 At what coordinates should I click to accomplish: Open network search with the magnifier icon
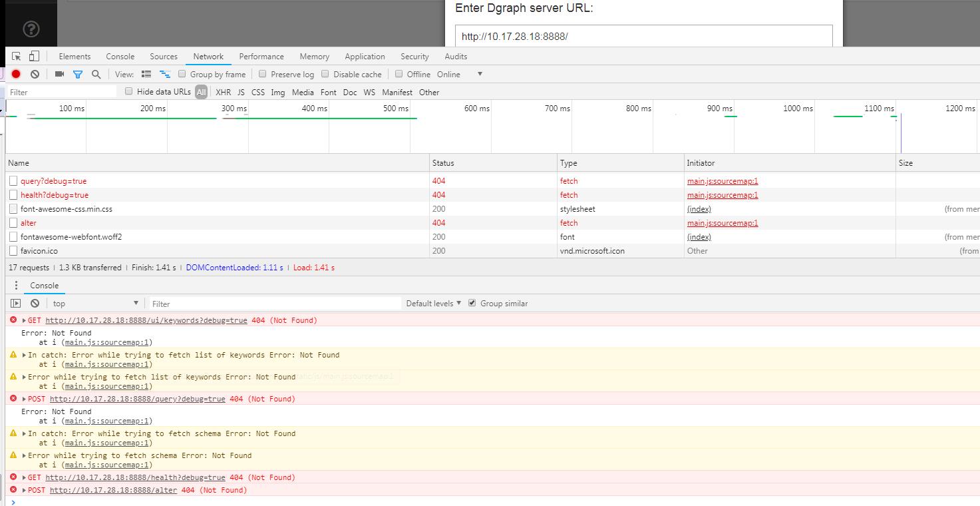coord(96,74)
